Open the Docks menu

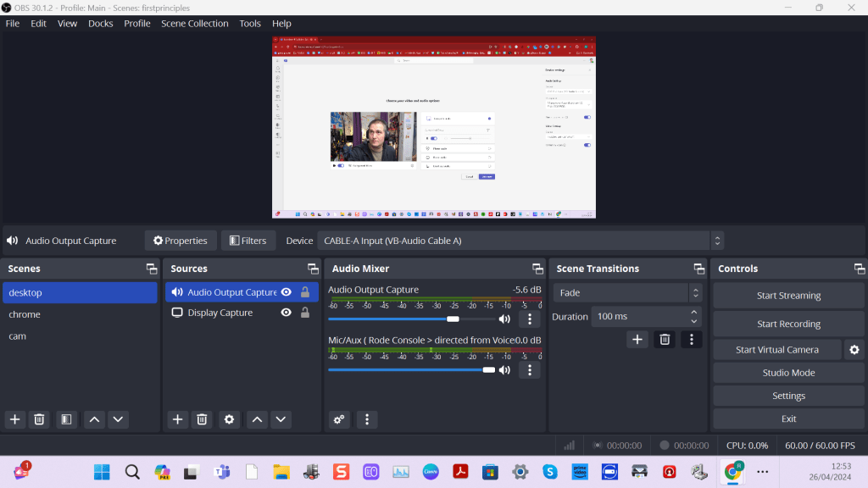[x=100, y=23]
